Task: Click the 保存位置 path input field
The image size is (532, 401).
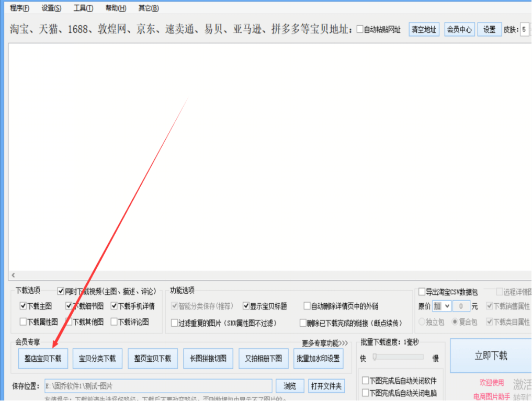Action: click(x=158, y=386)
